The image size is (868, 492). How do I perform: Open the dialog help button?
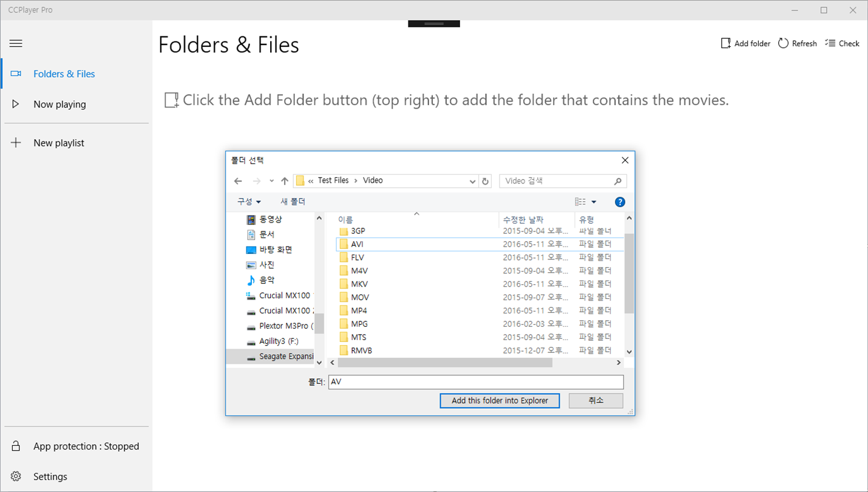620,202
